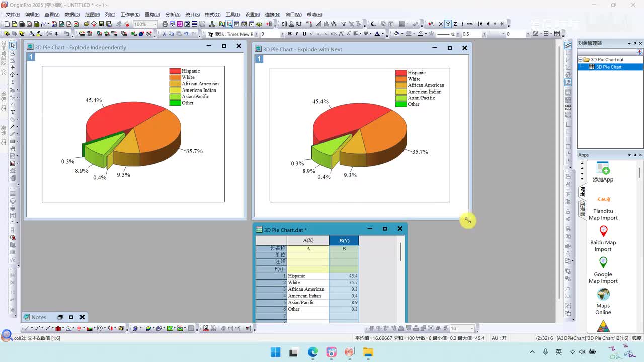Click the layer 1 button in Explode Independently window
This screenshot has height=362, width=644.
(31, 57)
